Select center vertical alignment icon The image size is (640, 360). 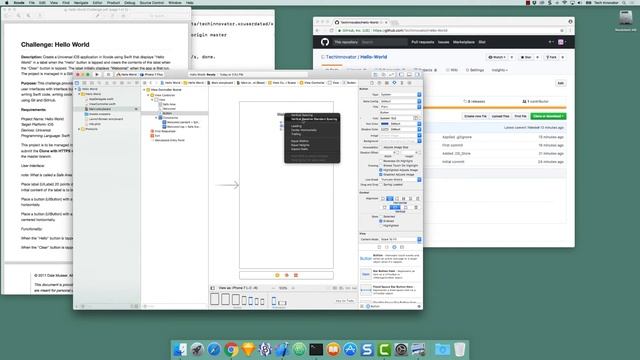click(395, 207)
